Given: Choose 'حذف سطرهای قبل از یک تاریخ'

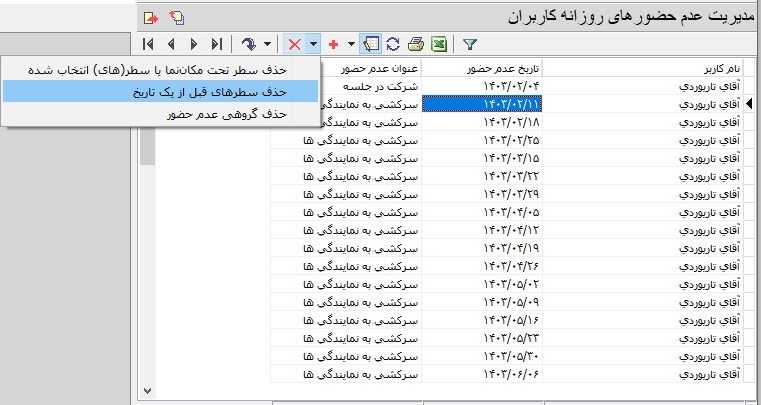Looking at the screenshot, I should (x=160, y=92).
